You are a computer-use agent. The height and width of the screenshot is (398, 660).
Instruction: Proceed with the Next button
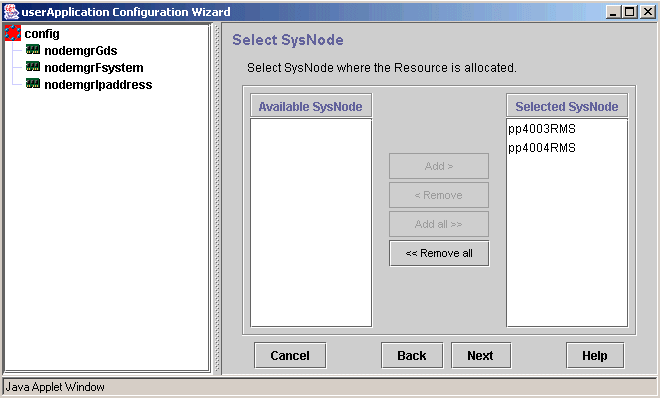(481, 356)
